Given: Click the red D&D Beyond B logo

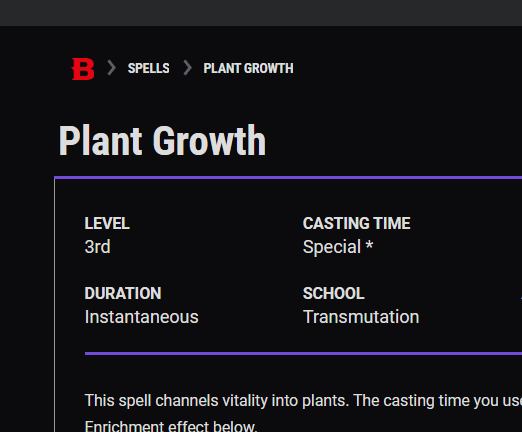Looking at the screenshot, I should [83, 69].
